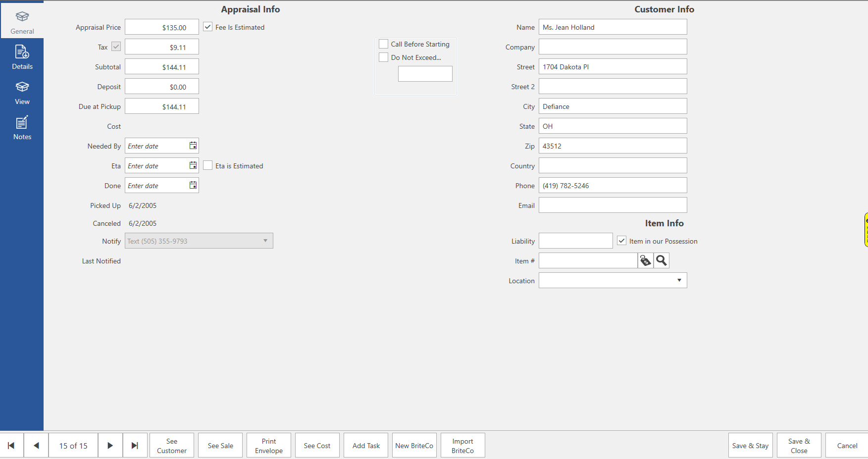Open the calendar picker for Done date
868x459 pixels.
tap(193, 185)
